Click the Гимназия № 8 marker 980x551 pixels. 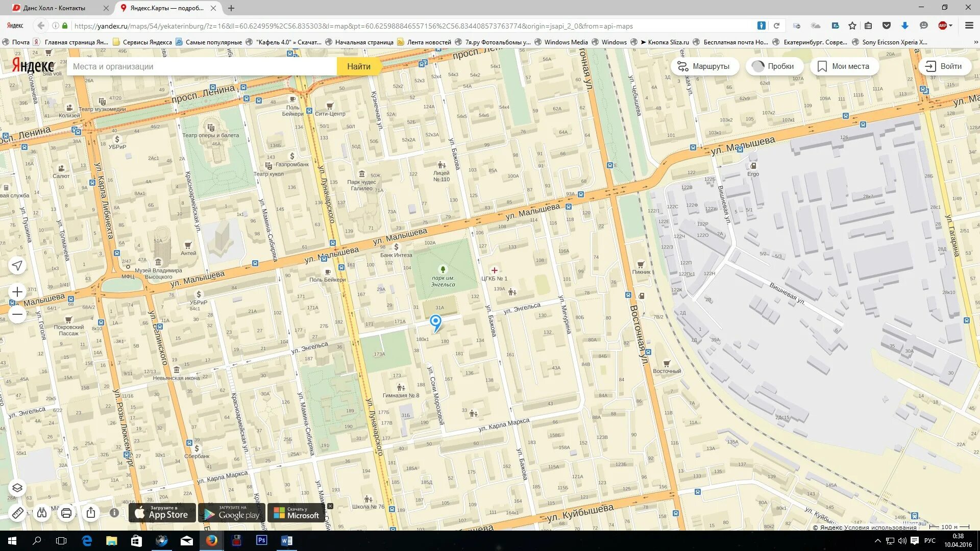point(401,391)
